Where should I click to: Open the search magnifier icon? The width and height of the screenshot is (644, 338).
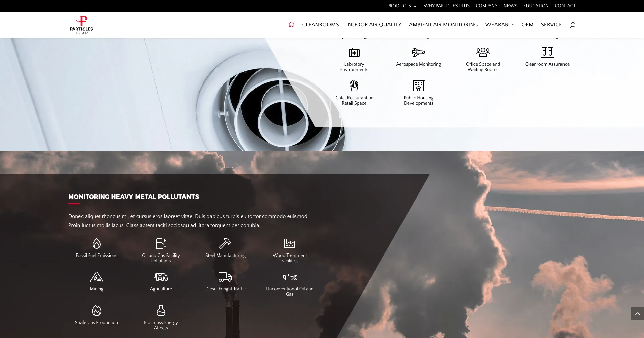coord(572,25)
